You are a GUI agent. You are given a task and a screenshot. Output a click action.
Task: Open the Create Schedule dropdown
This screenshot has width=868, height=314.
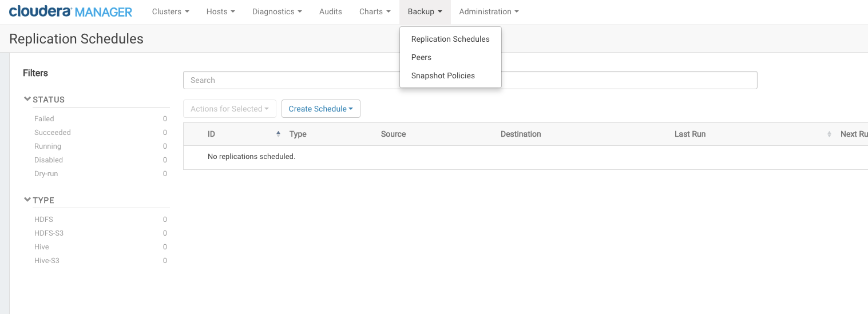[320, 109]
